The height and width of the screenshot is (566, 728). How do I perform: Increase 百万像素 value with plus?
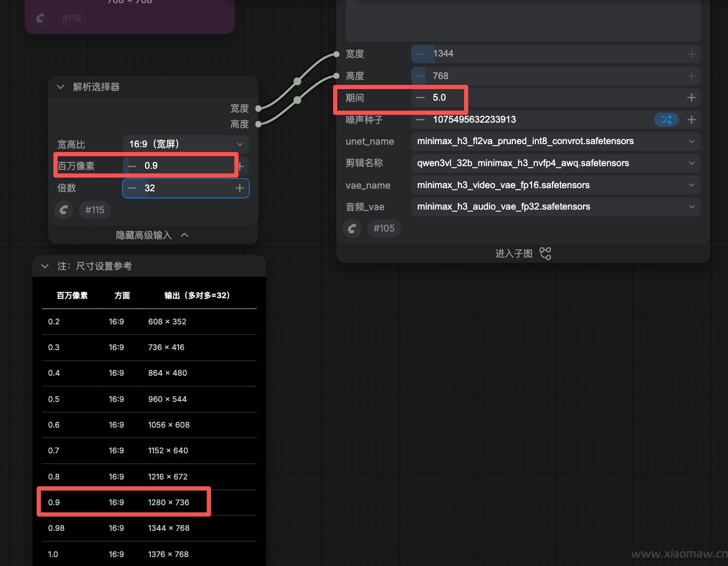tap(240, 166)
